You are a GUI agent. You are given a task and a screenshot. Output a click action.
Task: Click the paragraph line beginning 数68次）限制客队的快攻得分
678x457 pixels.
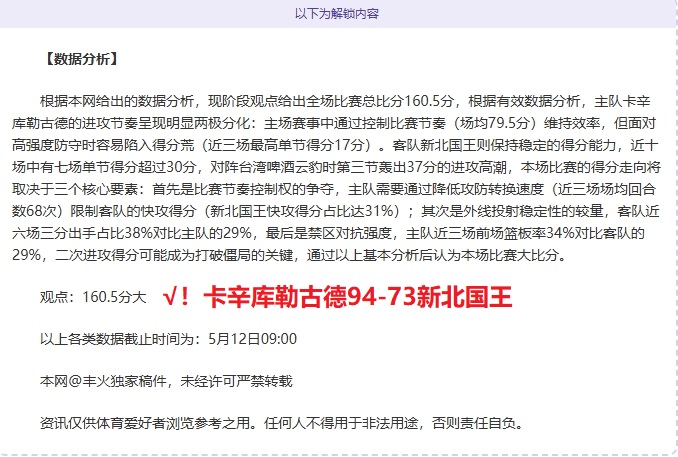[x=336, y=211]
